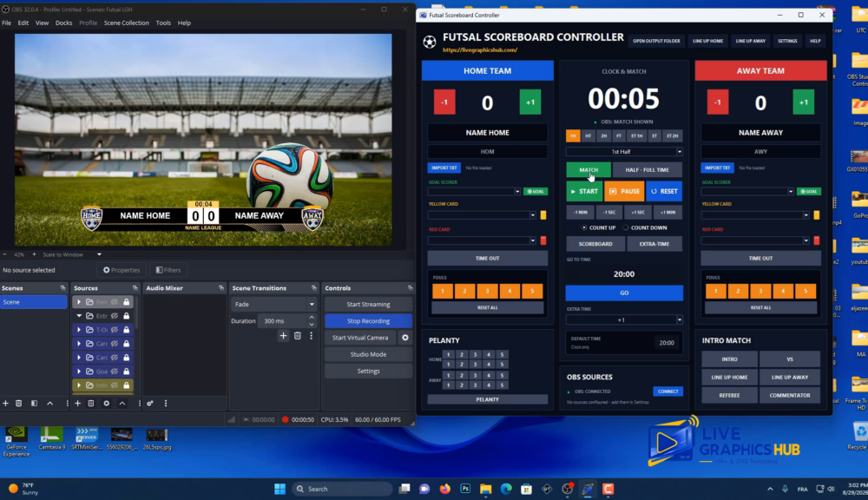Viewport: 868px width, 500px height.
Task: Open the virtual camera settings gear
Action: (405, 338)
